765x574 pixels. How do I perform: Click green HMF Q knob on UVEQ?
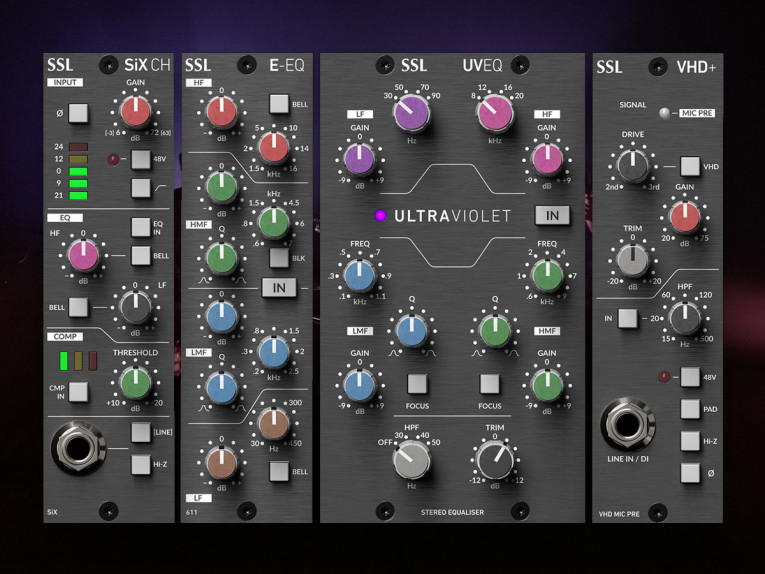click(x=495, y=331)
